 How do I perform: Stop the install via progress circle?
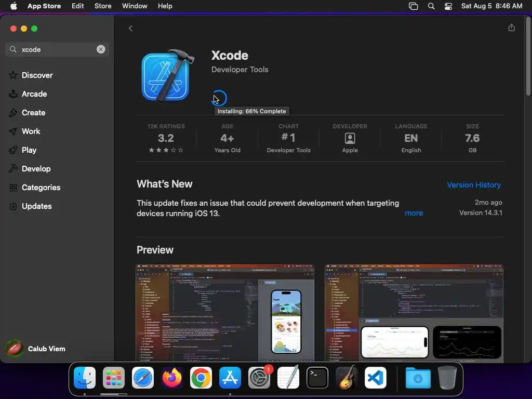click(219, 98)
